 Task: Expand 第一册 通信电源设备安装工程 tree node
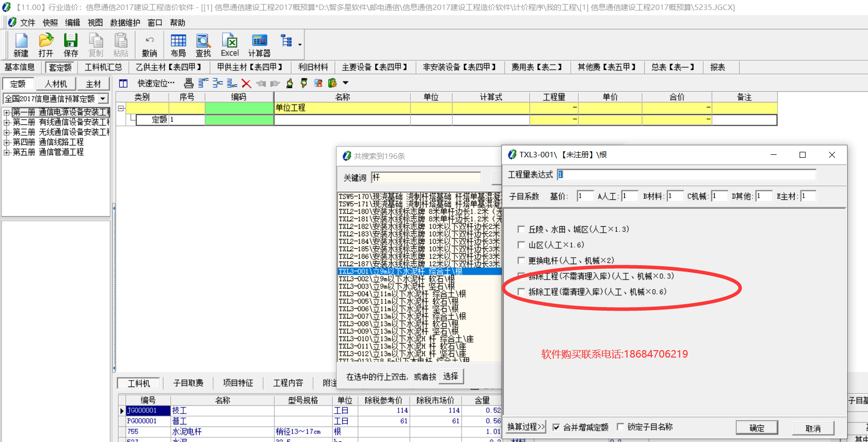(6, 112)
